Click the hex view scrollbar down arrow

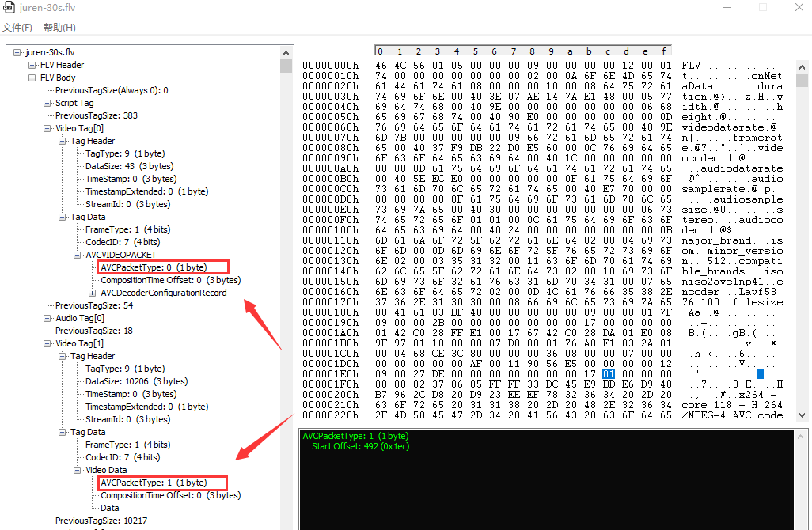[802, 415]
